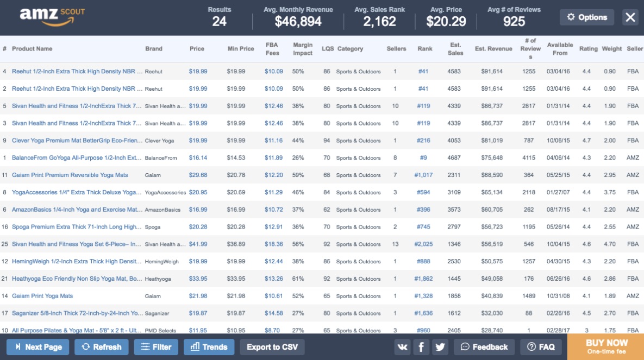Sort by the Available From column header
This screenshot has height=360, width=644.
click(x=560, y=49)
